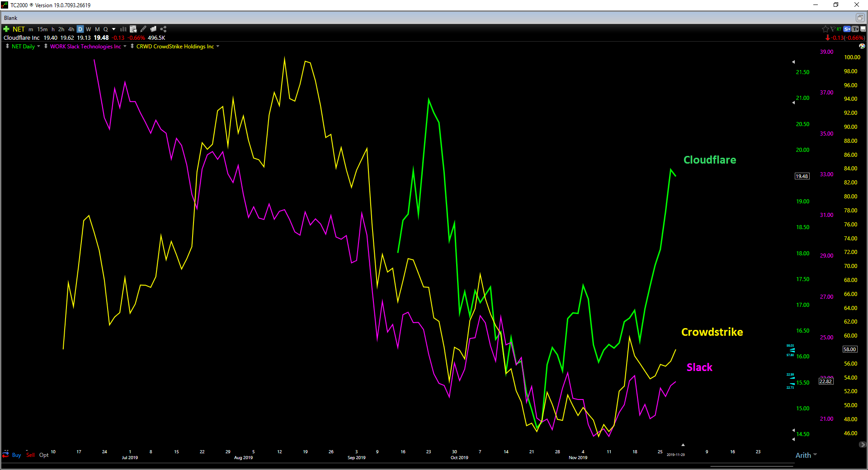The height and width of the screenshot is (470, 868).
Task: Click the 39.00 value on the WORK scale
Action: tap(827, 52)
